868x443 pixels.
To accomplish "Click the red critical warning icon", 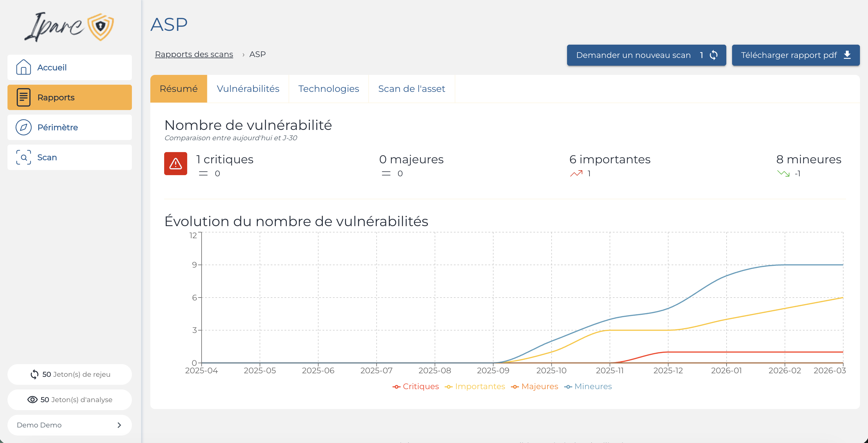I will pyautogui.click(x=176, y=164).
